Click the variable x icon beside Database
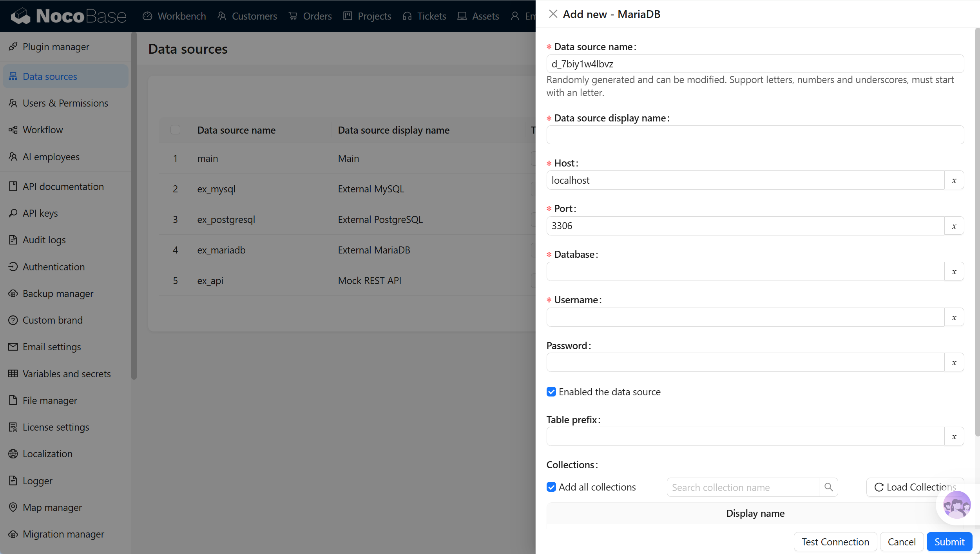The height and width of the screenshot is (554, 980). click(954, 271)
